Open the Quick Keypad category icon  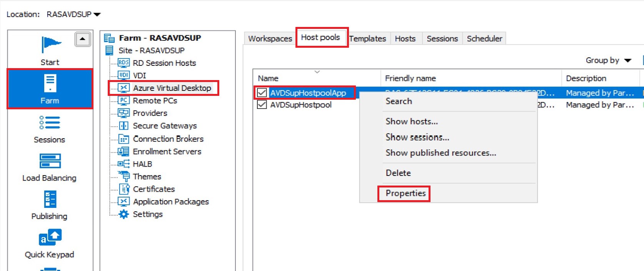click(x=50, y=238)
